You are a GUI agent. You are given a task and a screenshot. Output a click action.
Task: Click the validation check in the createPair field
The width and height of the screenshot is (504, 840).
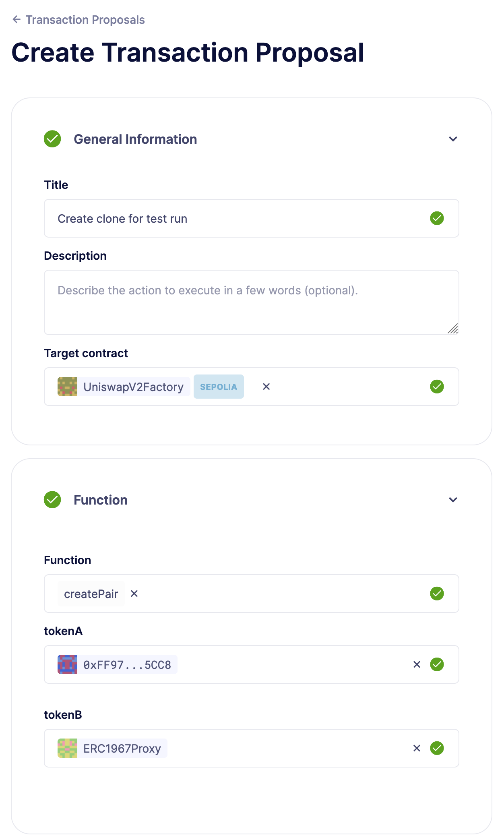coord(437,593)
